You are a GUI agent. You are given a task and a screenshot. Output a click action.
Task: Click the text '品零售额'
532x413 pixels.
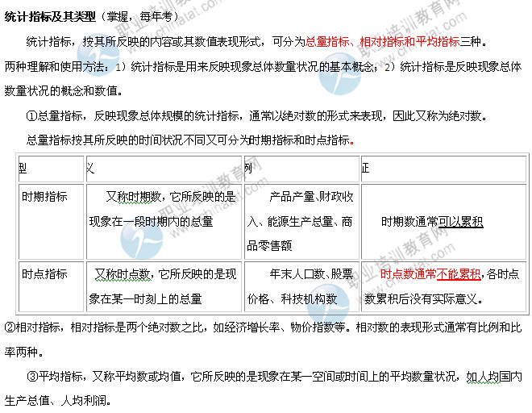269,245
